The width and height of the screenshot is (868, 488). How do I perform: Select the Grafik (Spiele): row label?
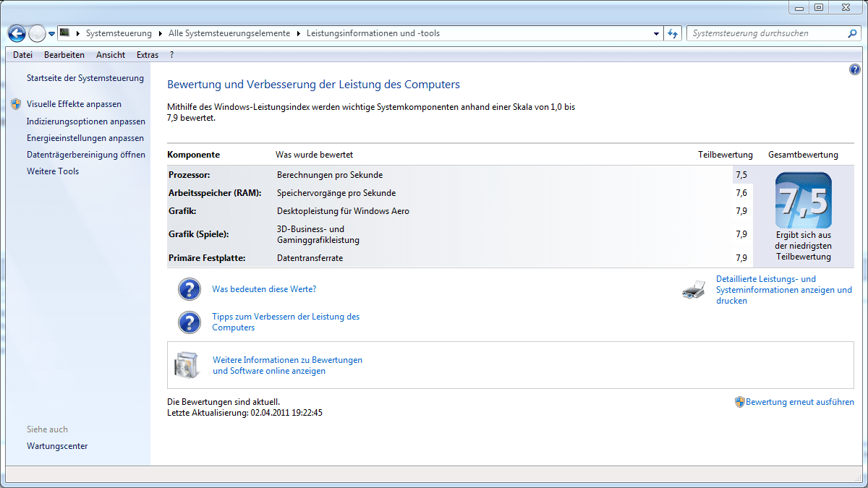click(198, 234)
